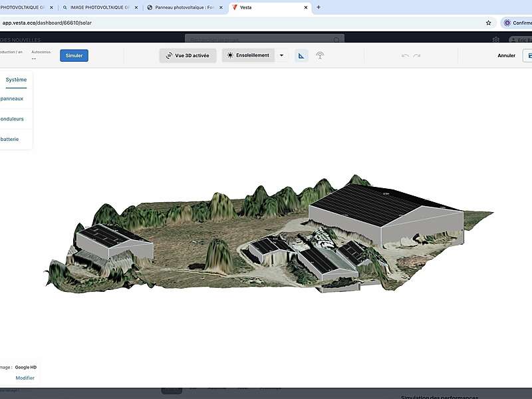Activate the 3D view icon on Vue 3D button

(168, 55)
